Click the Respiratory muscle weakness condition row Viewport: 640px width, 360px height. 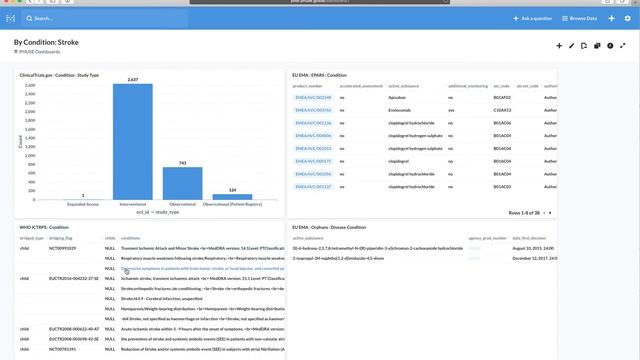click(203, 258)
